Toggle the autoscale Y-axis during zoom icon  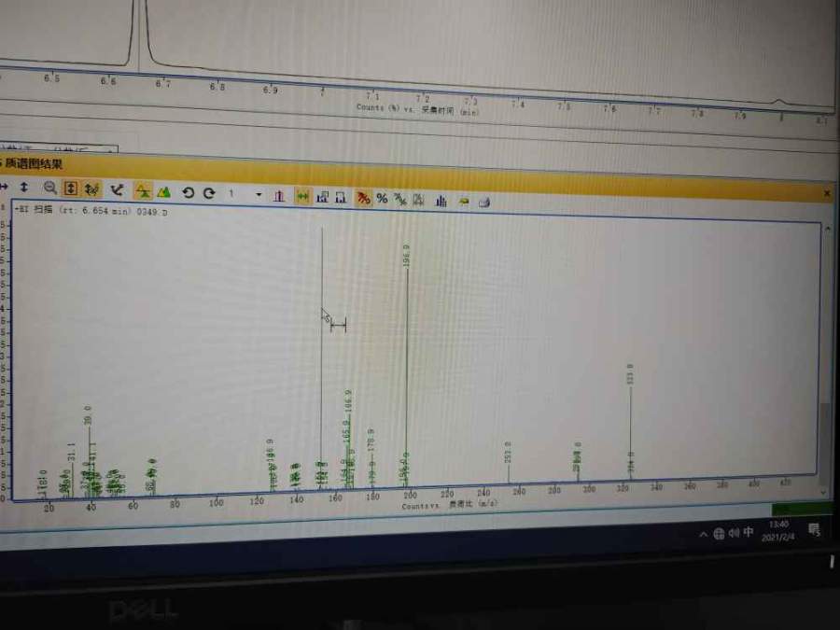click(70, 188)
